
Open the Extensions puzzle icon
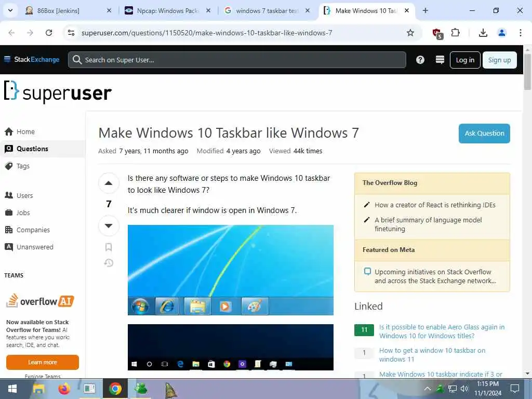click(x=455, y=33)
